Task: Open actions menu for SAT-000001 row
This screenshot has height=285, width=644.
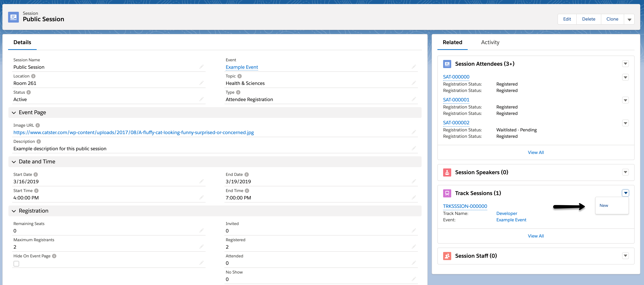Action: point(625,100)
